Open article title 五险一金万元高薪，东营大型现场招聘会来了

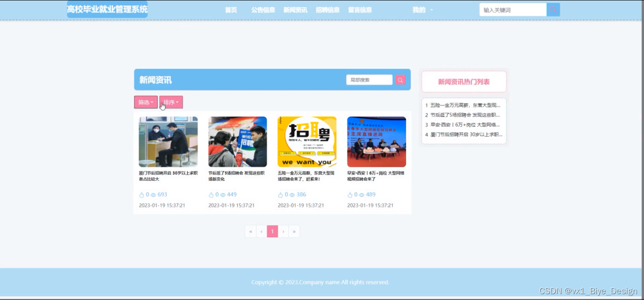pos(306,176)
